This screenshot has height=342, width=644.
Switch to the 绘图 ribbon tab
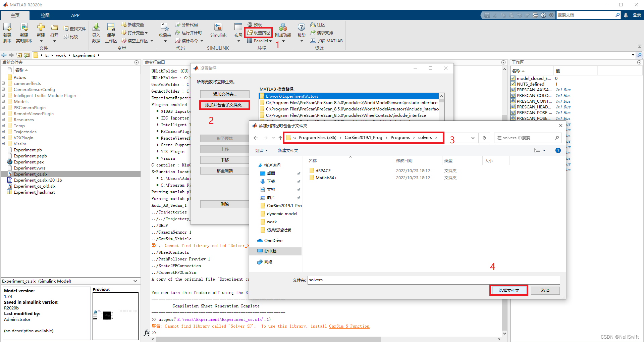(45, 15)
